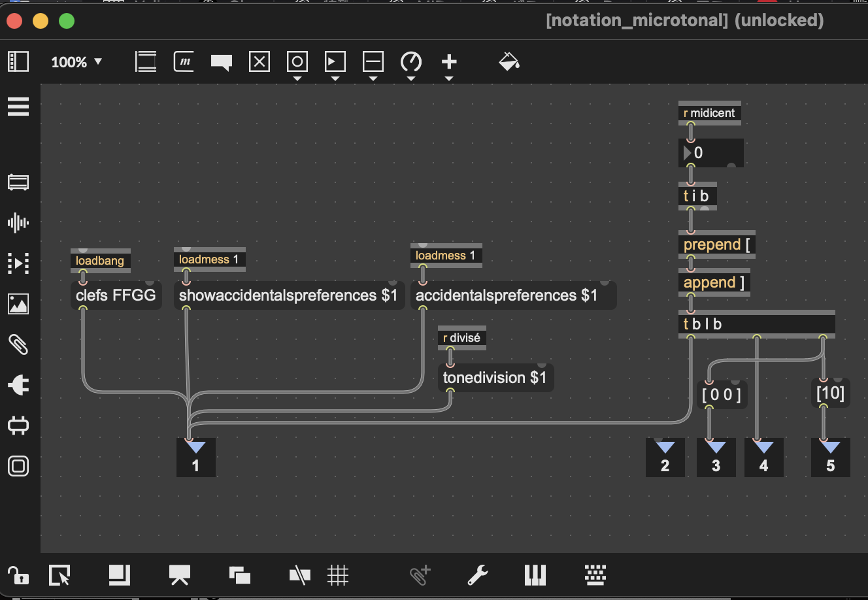Open the 100% zoom dropdown
This screenshot has height=600, width=868.
point(77,62)
